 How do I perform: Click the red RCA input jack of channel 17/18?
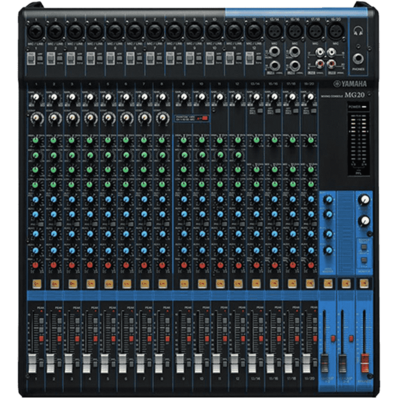[321, 63]
